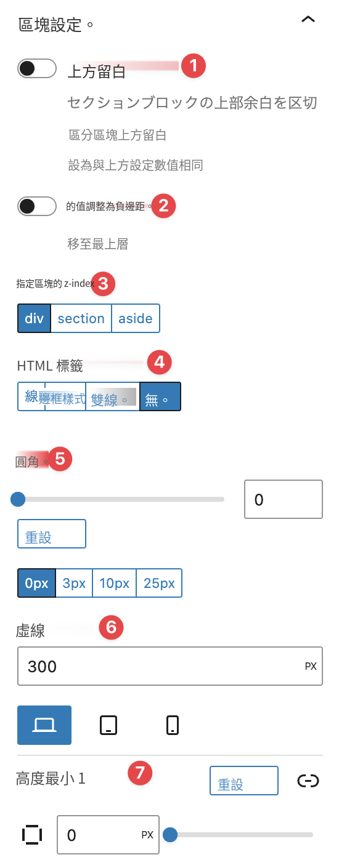339x868 pixels.
Task: Click the 圓角 slider handle
Action: pos(18,499)
